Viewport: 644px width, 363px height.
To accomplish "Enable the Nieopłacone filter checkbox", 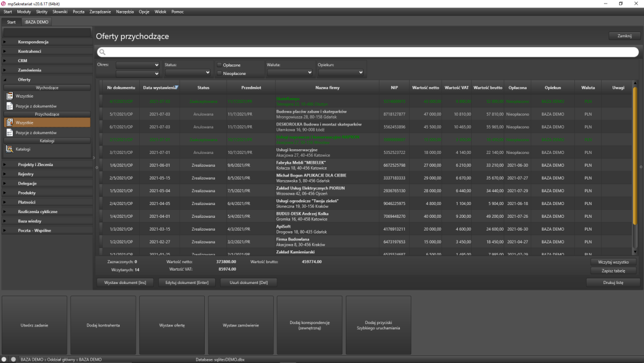I will pyautogui.click(x=219, y=73).
